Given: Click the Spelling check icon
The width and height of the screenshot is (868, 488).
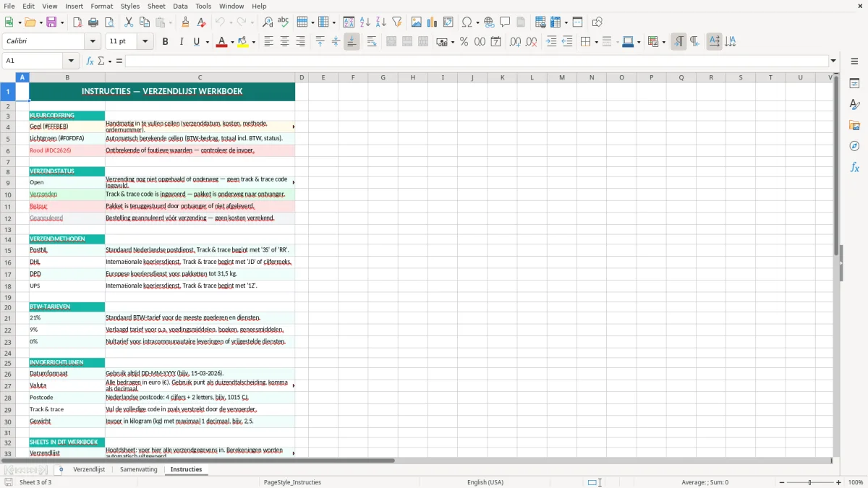Looking at the screenshot, I should click(284, 22).
